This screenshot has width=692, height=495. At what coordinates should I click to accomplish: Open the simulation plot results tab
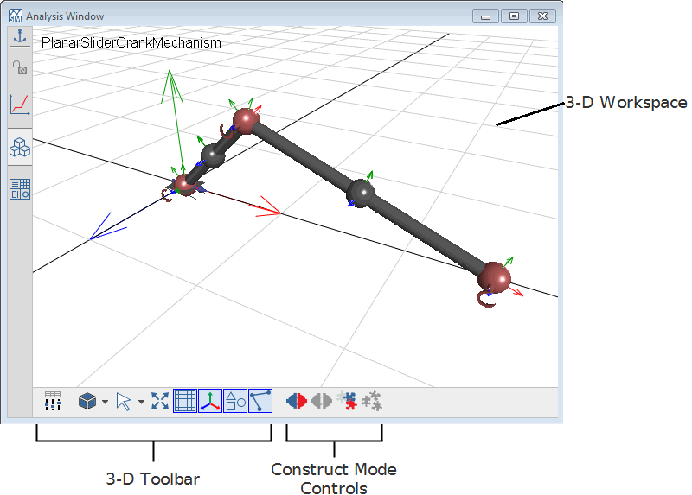click(20, 105)
